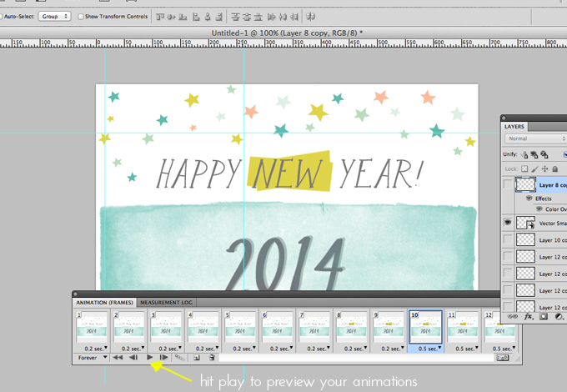This screenshot has height=392, width=567.
Task: Click the Align left edges icon
Action: (196, 17)
